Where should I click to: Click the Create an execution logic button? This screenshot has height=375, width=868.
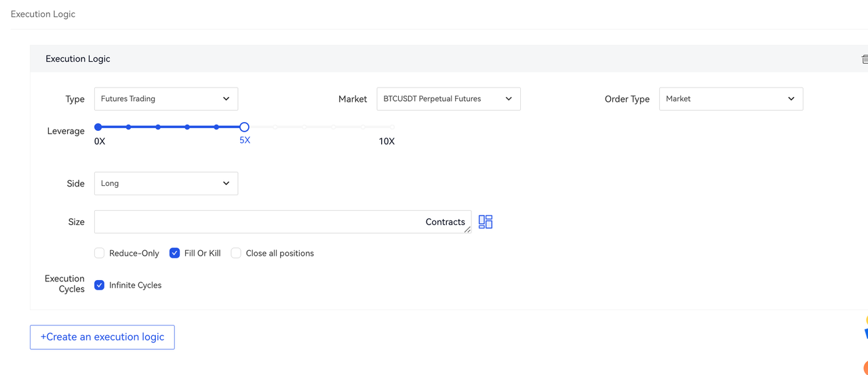(x=102, y=337)
